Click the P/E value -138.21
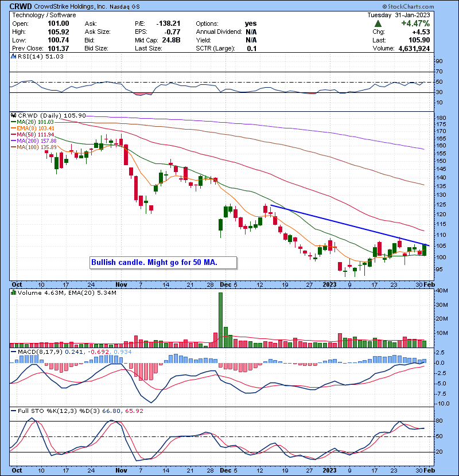This screenshot has width=459, height=476. 168,24
